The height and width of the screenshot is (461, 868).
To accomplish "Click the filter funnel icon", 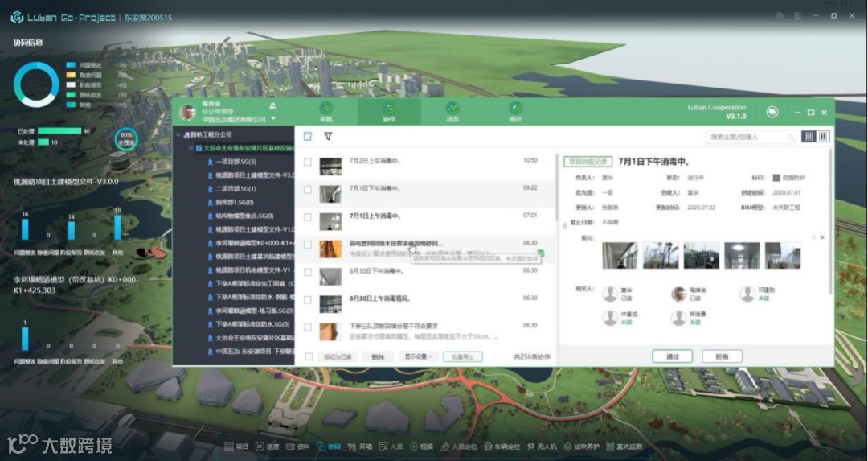I will 328,136.
